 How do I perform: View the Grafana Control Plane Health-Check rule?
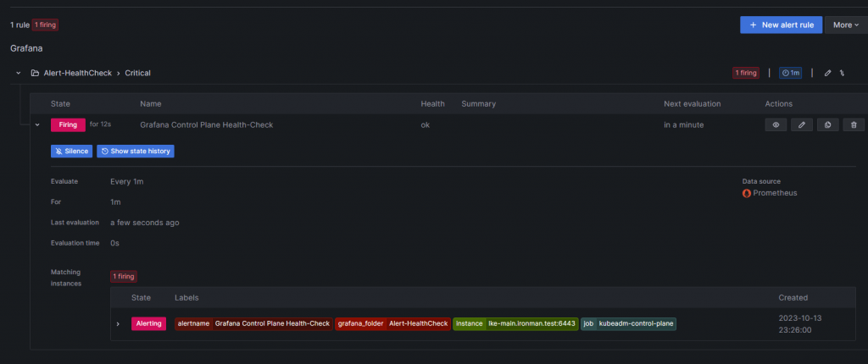(x=776, y=125)
